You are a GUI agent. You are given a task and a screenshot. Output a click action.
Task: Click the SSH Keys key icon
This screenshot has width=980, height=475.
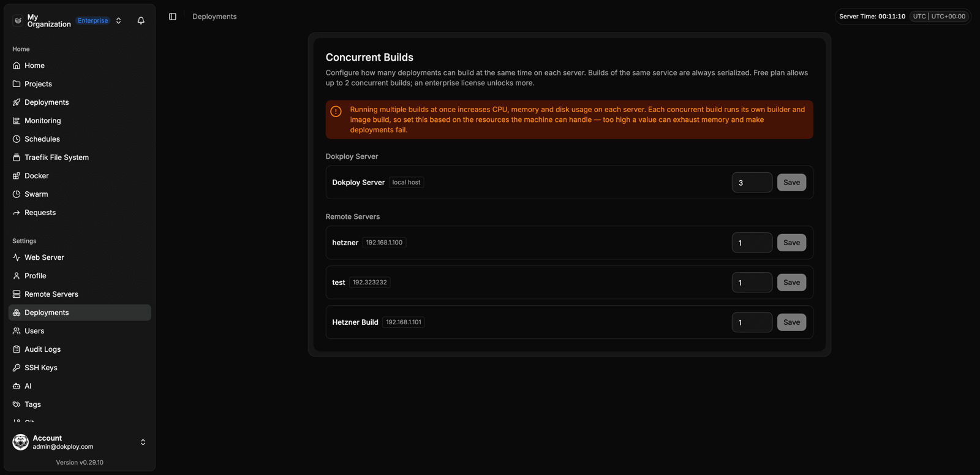tap(17, 368)
